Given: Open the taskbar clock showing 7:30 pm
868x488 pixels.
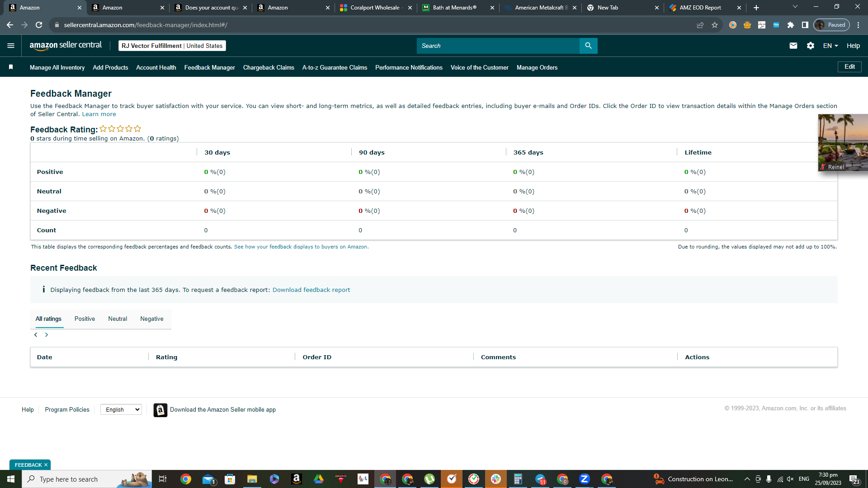Looking at the screenshot, I should pos(828,479).
